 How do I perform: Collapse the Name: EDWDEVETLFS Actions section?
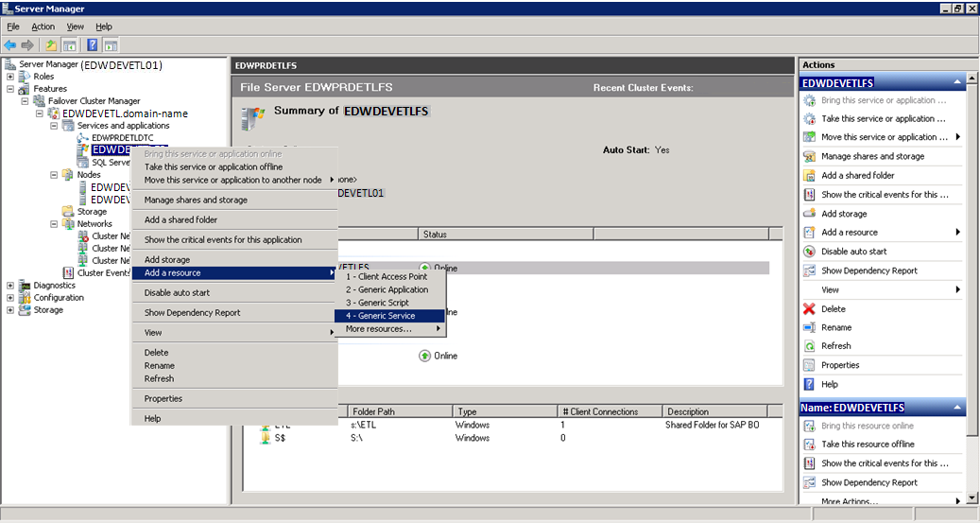957,408
